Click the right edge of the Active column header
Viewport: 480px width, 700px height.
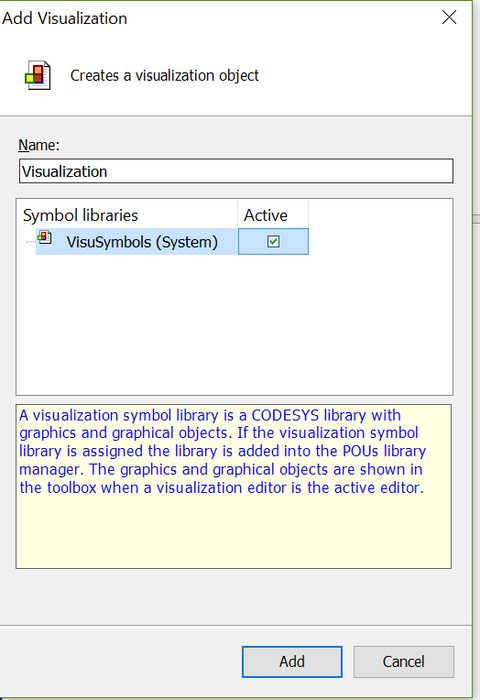308,215
